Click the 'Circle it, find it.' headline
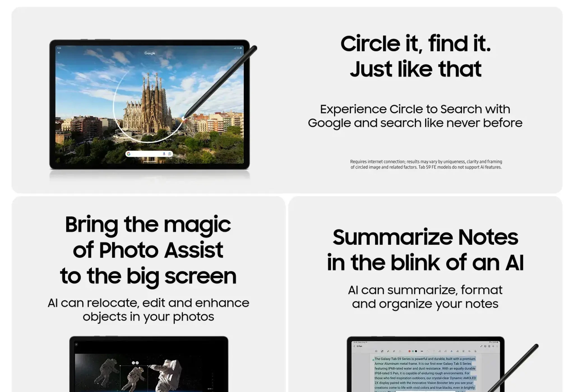The image size is (574, 392). [416, 44]
